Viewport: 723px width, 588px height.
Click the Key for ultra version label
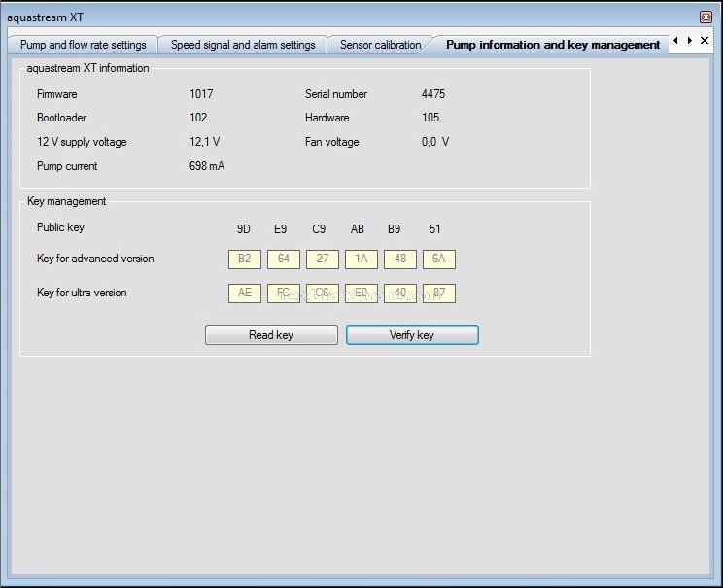[82, 293]
